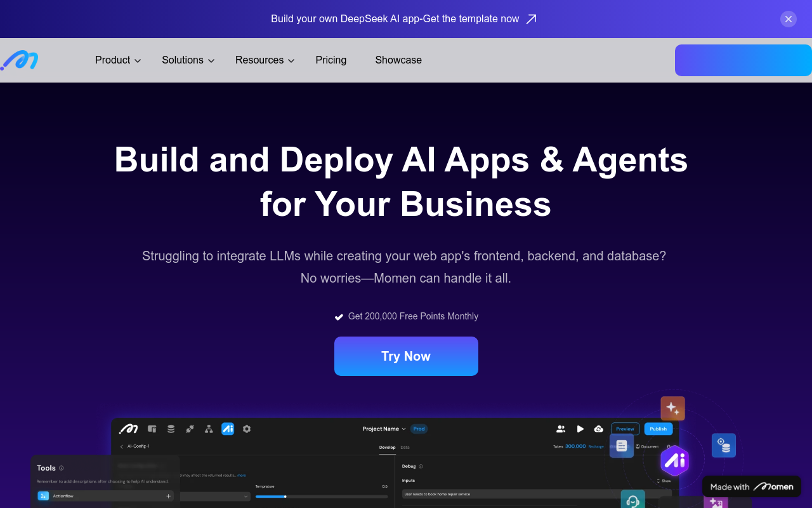
Task: Select the highlighted AI icon in the editor toolbar
Action: pyautogui.click(x=228, y=429)
